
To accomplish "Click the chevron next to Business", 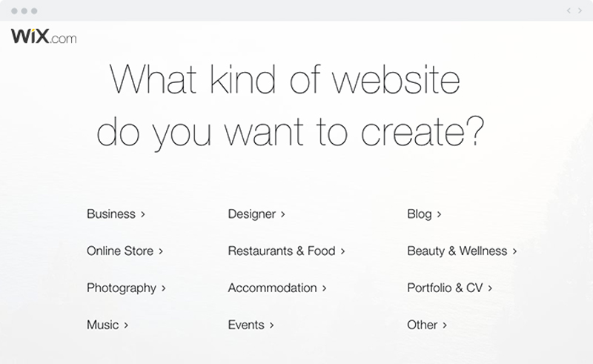I will (x=143, y=214).
